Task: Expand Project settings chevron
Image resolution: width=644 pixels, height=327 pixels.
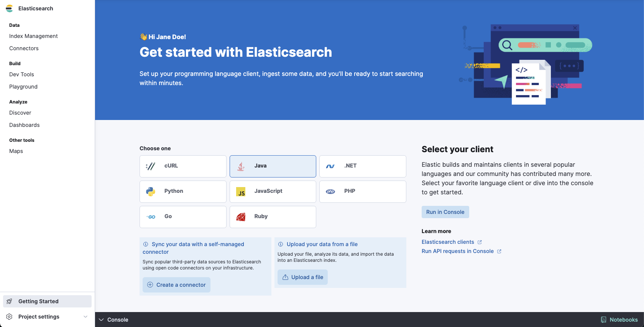Action: (85, 317)
